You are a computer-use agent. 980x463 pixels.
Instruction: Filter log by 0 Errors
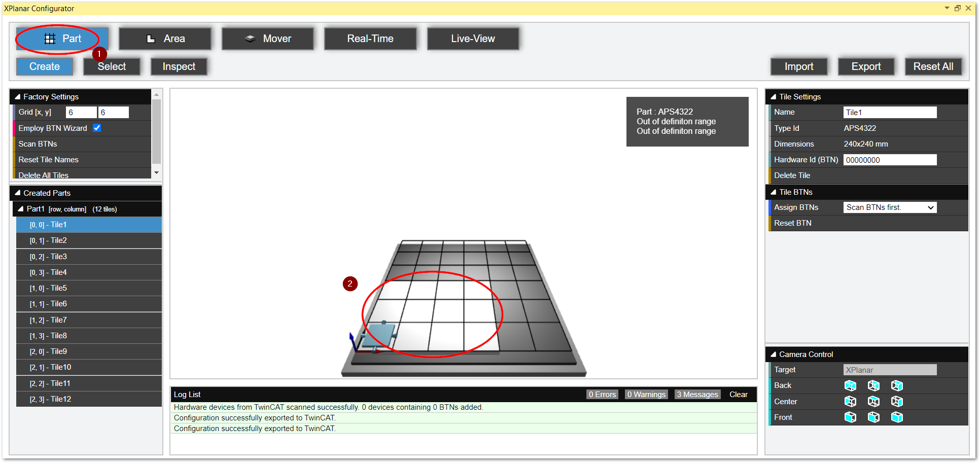[602, 395]
